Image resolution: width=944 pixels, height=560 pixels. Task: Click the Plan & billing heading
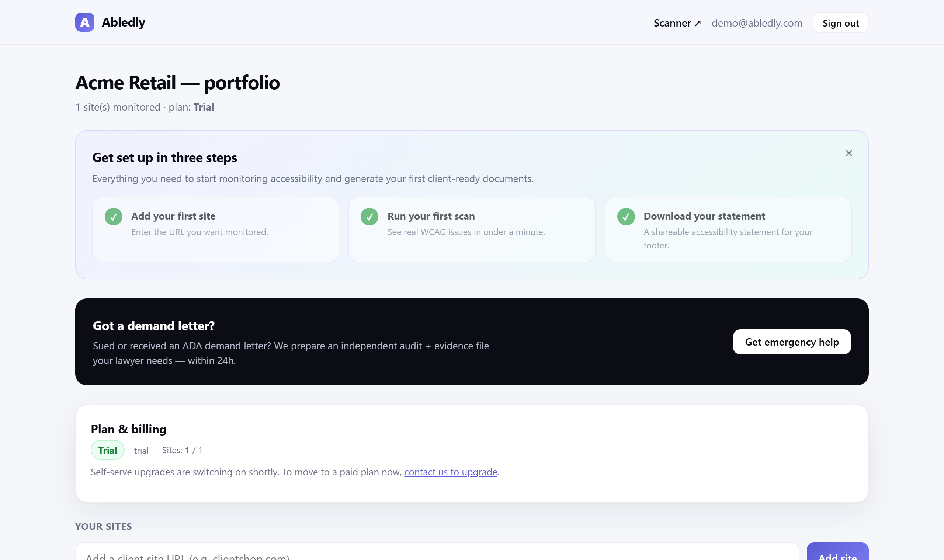[128, 429]
